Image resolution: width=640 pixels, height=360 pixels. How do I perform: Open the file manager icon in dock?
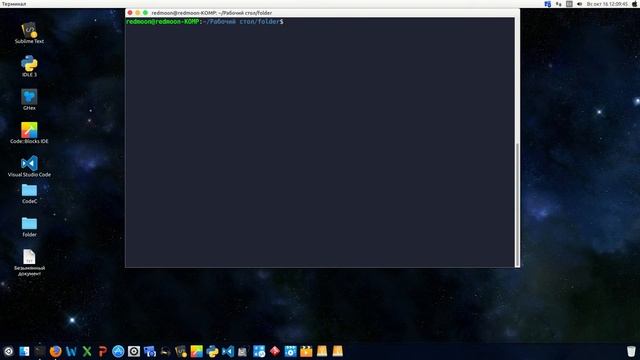pos(24,351)
